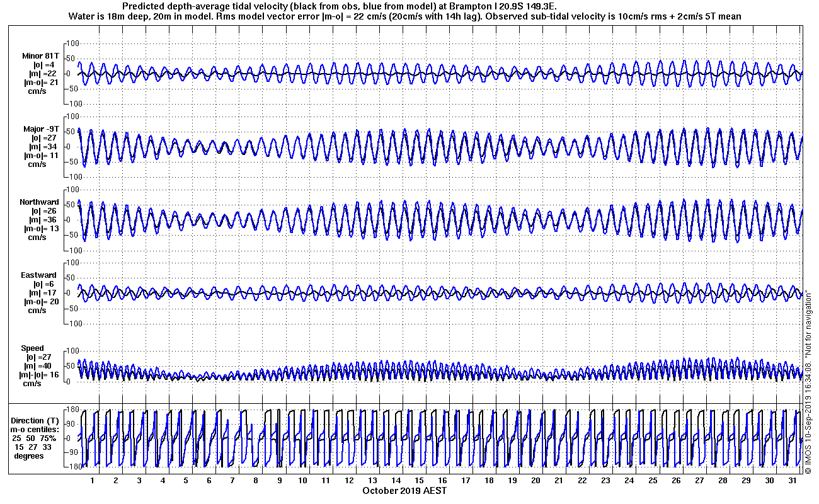Click day 15 on the date axis

(x=419, y=481)
